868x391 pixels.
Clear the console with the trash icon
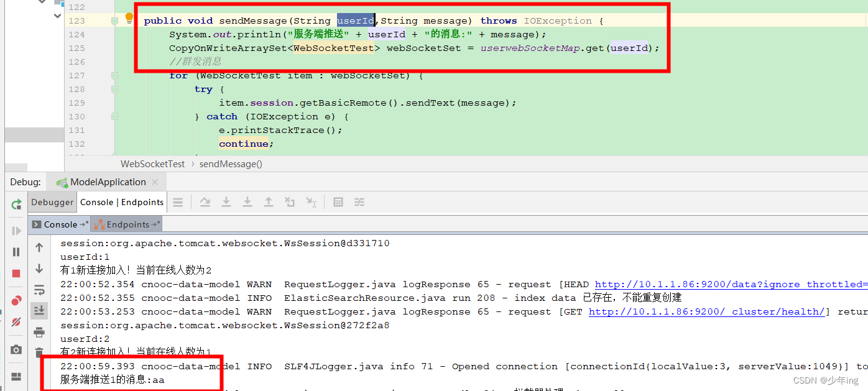tap(39, 353)
